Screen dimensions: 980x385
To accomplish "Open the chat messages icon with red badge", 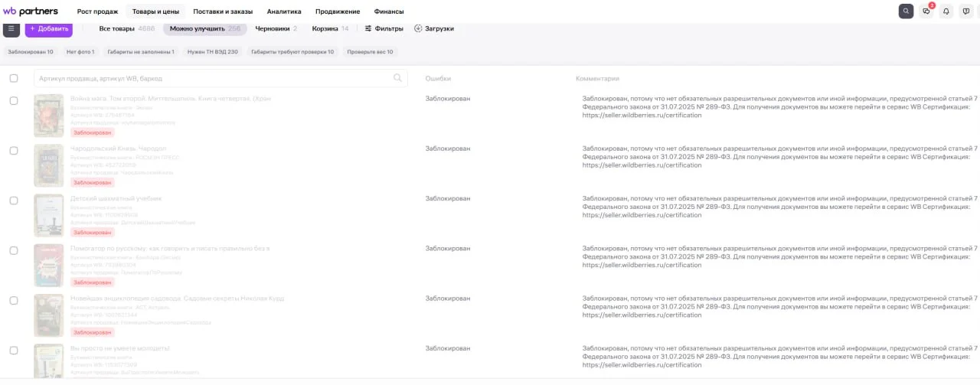I will (926, 11).
